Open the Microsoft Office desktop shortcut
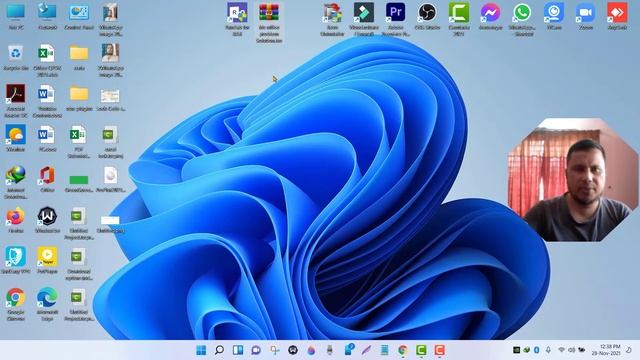Viewport: 640px width, 360px height. coord(47,179)
